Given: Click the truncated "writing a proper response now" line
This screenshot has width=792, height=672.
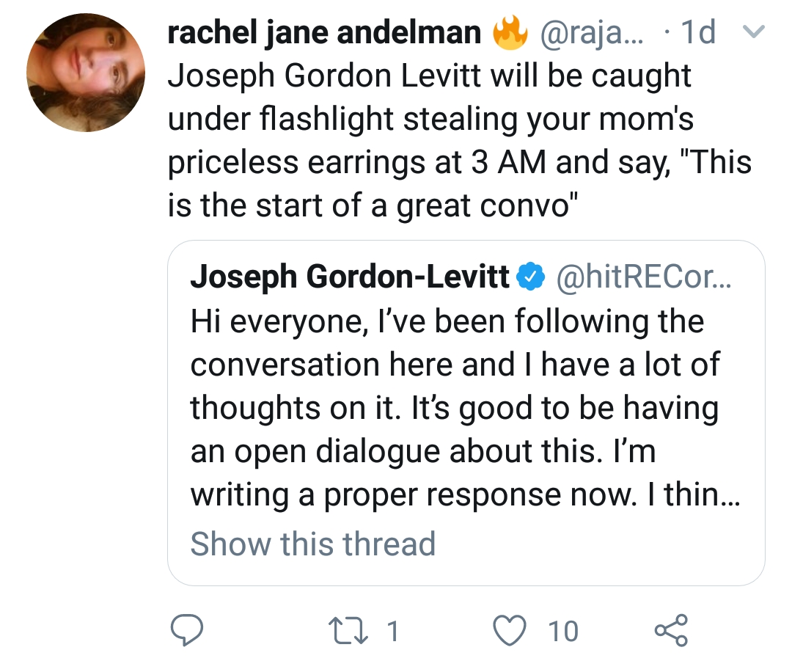Looking at the screenshot, I should click(x=465, y=494).
